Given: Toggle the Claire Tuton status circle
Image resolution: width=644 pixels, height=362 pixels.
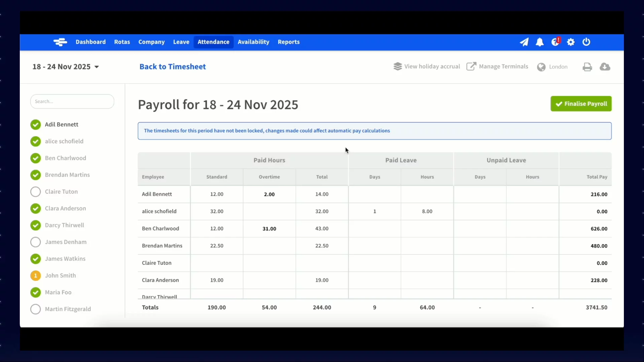Looking at the screenshot, I should [36, 192].
